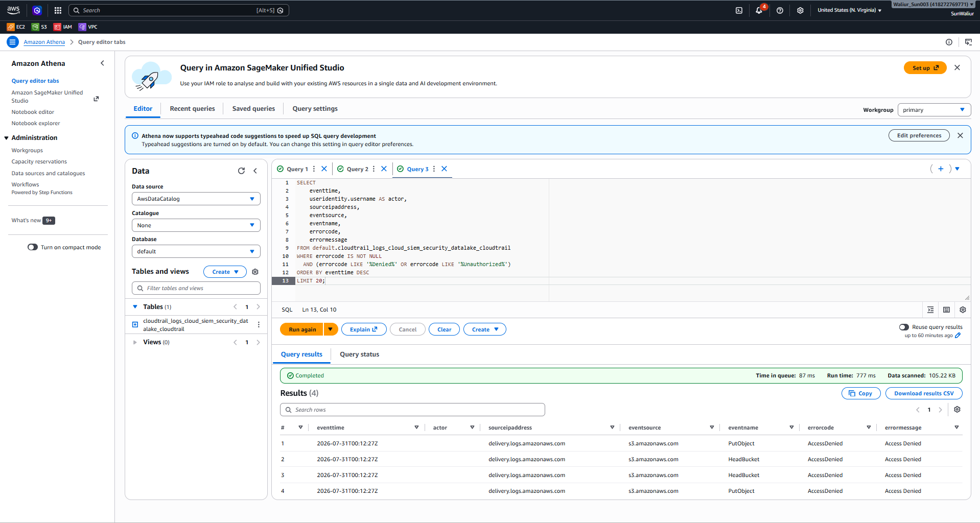980x523 pixels.
Task: Open the EC2 shortcut in favorites bar
Action: [16, 27]
